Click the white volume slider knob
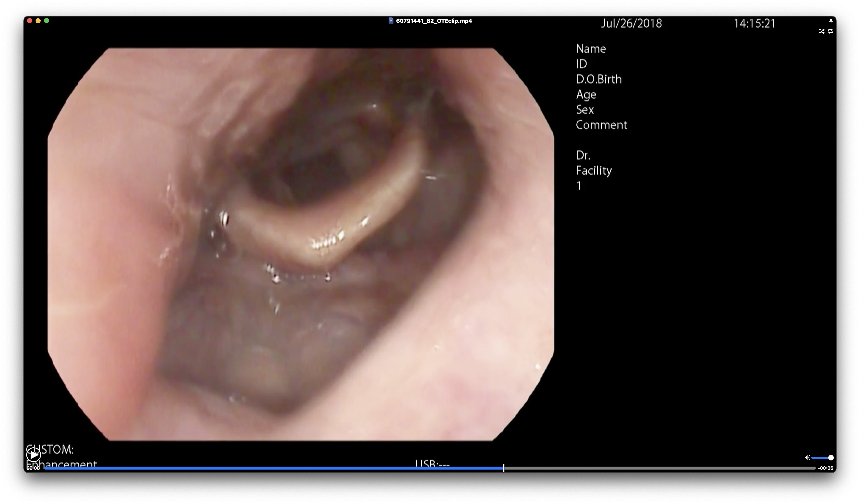 (x=831, y=458)
